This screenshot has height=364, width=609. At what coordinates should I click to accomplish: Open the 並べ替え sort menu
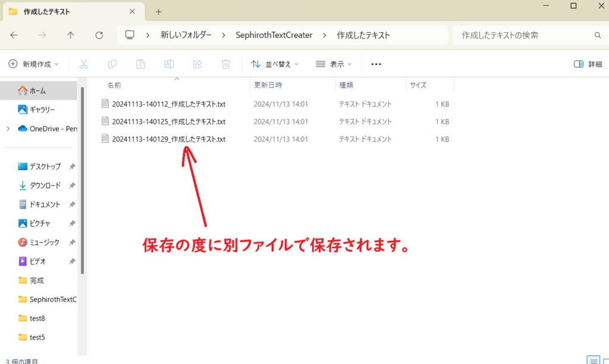275,64
